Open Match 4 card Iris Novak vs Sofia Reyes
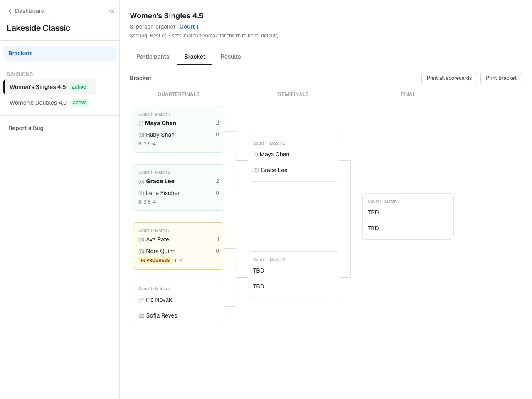The width and height of the screenshot is (532, 399). click(179, 304)
